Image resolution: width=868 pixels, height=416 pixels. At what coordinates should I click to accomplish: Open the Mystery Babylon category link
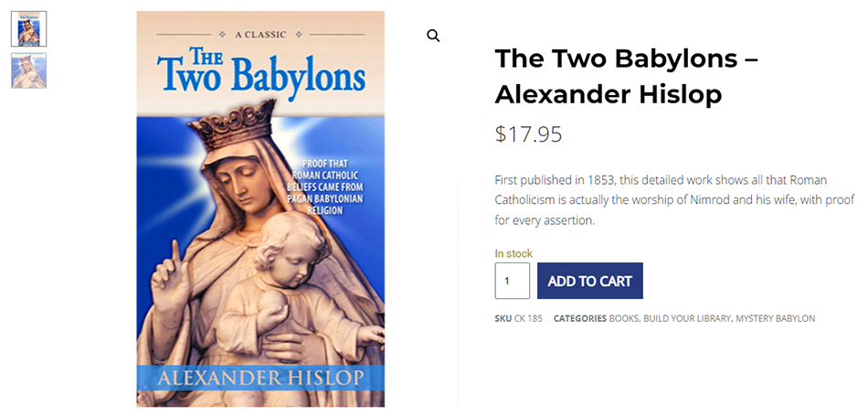tap(775, 319)
